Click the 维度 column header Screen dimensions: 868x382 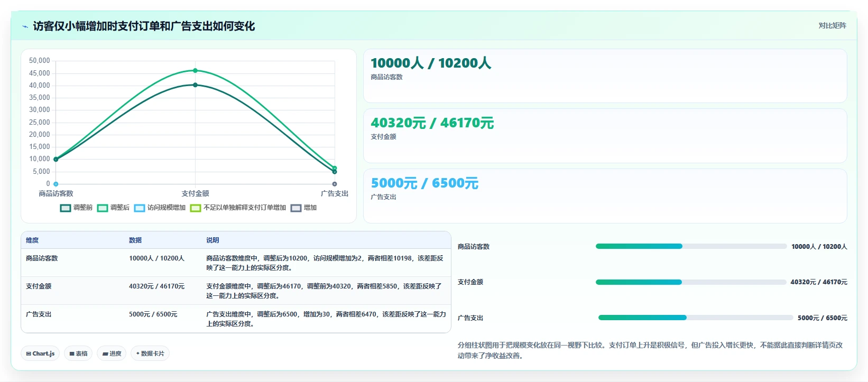tap(32, 240)
